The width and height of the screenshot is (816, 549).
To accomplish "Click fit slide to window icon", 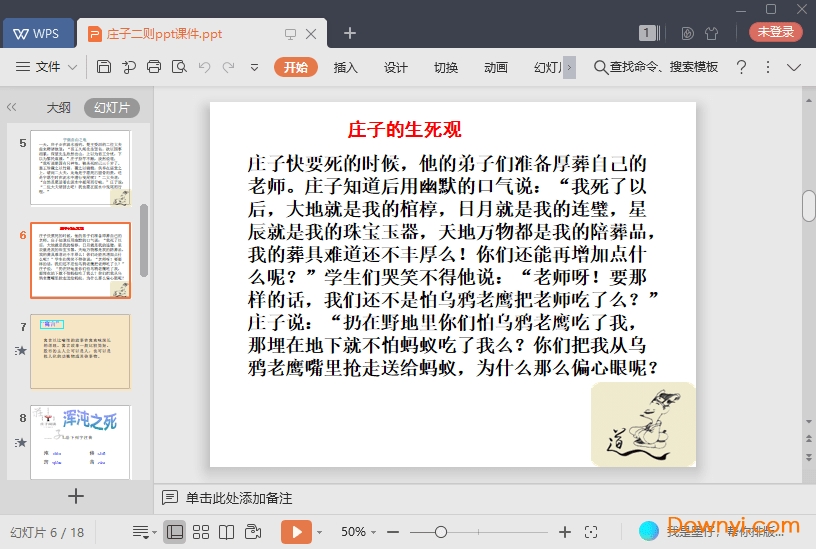I will point(591,532).
